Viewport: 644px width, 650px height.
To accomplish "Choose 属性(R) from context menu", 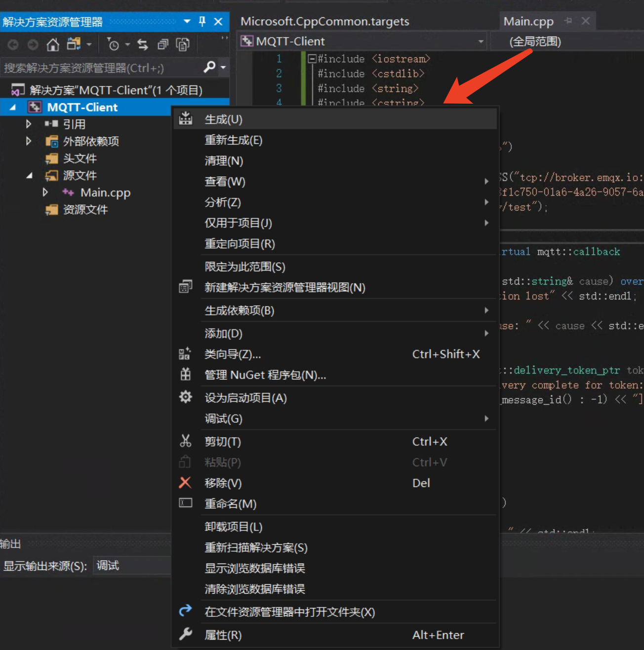I will click(x=335, y=635).
